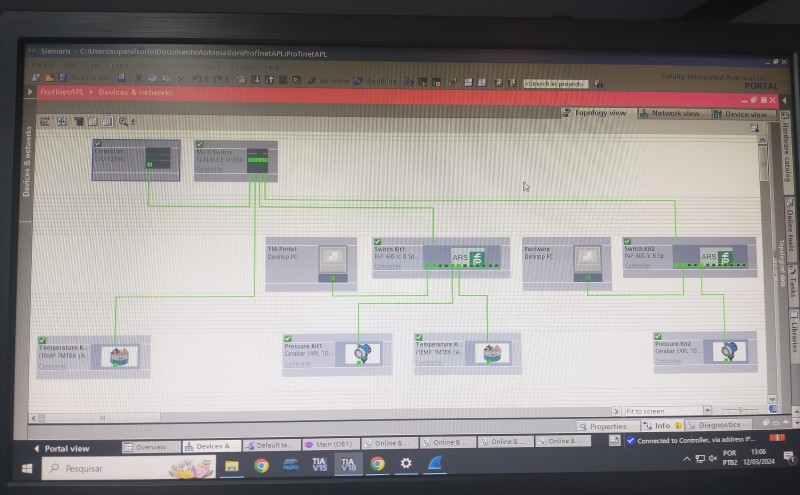The image size is (800, 495).
Task: Click the 'Search in project' input field
Action: click(555, 83)
